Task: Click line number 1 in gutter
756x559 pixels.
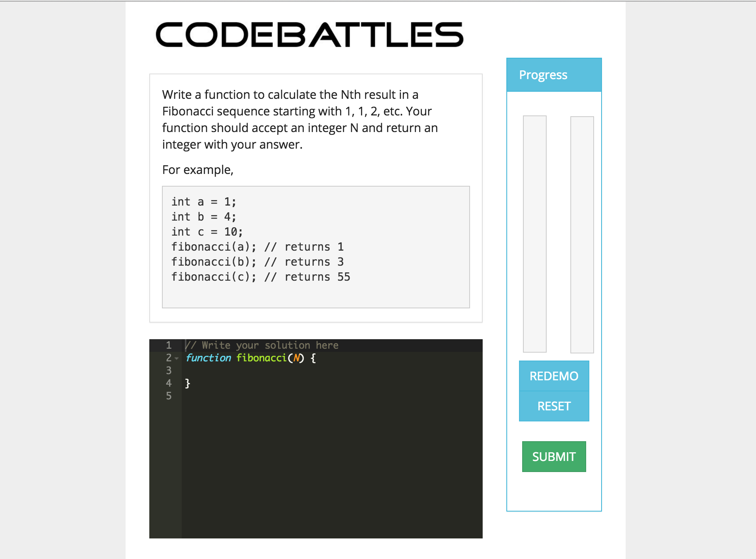Action: click(169, 345)
